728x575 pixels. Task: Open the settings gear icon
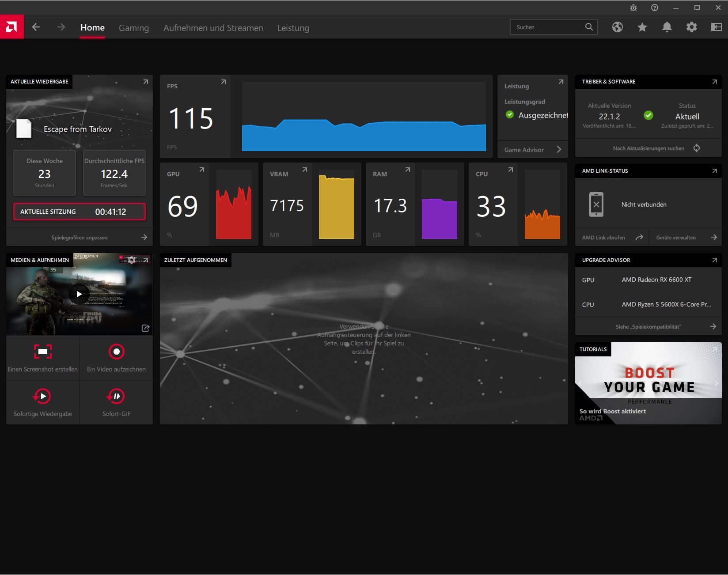click(692, 27)
